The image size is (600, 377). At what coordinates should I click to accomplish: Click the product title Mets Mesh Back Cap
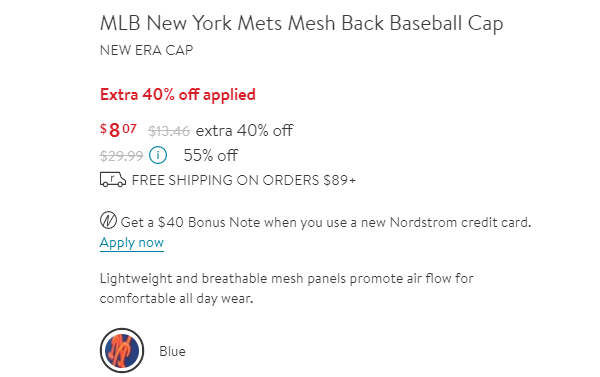302,23
